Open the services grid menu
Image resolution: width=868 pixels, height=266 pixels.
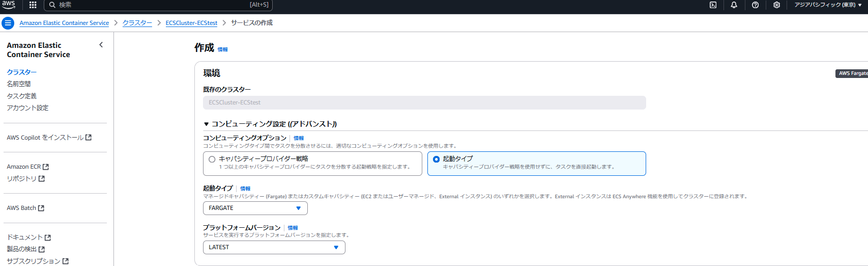[x=33, y=5]
